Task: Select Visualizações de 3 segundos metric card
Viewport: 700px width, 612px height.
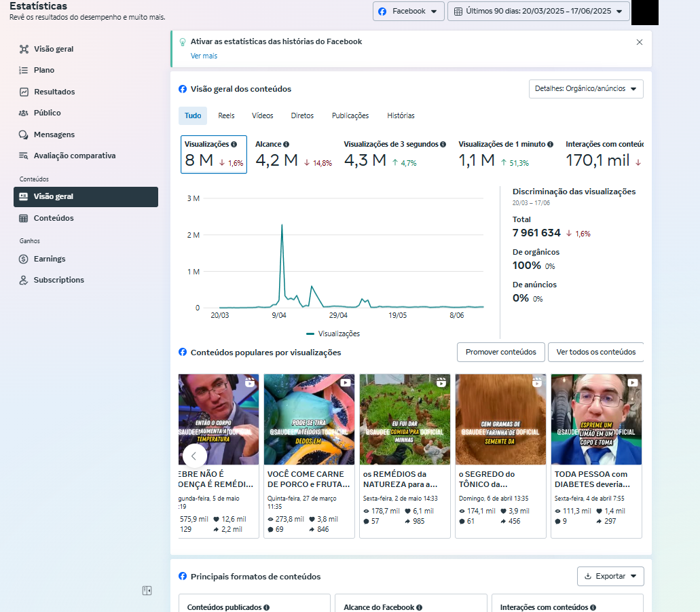Action: click(394, 155)
